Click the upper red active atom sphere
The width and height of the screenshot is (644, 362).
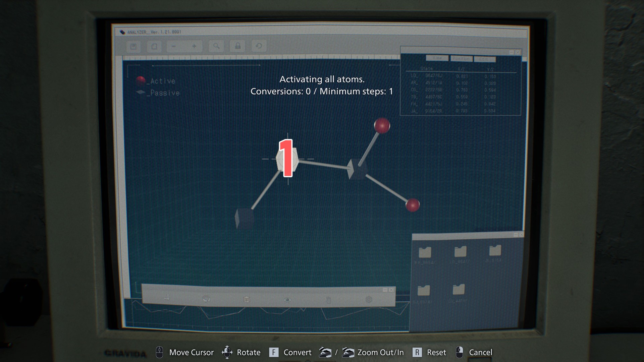tap(382, 126)
